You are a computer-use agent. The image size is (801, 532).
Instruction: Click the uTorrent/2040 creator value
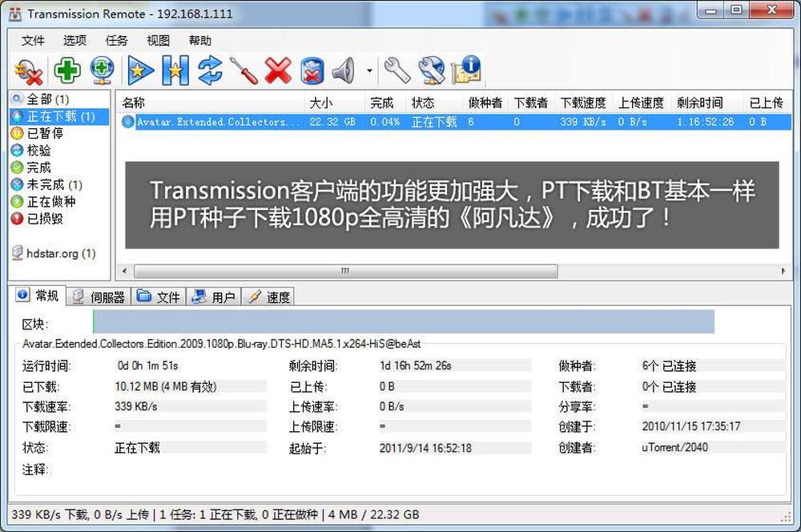pyautogui.click(x=674, y=448)
